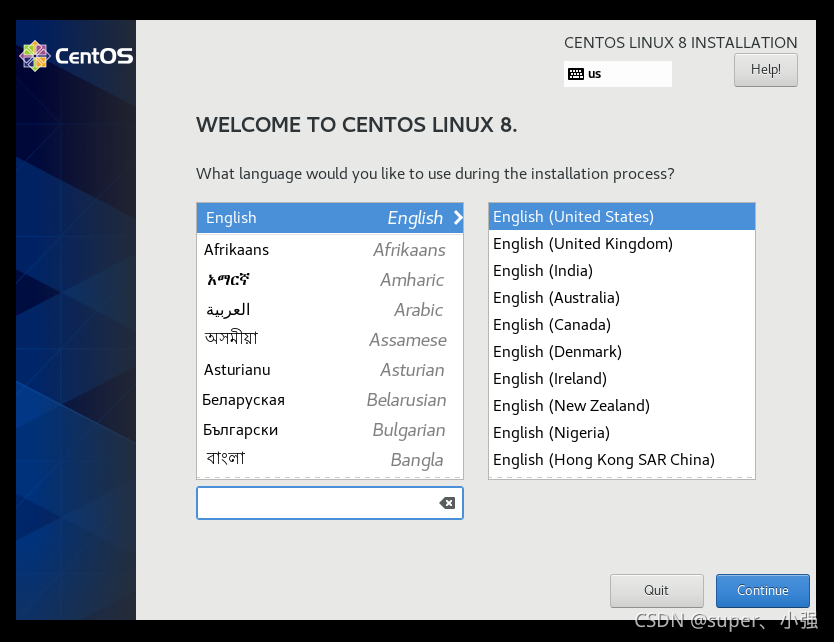Click the English row chevron arrow
The height and width of the screenshot is (642, 834).
[458, 218]
